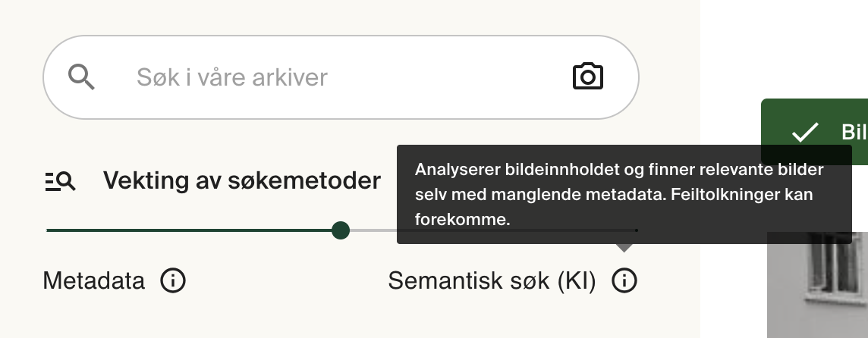868x338 pixels.
Task: Click the filled green part of the weighting slider
Action: 190,230
